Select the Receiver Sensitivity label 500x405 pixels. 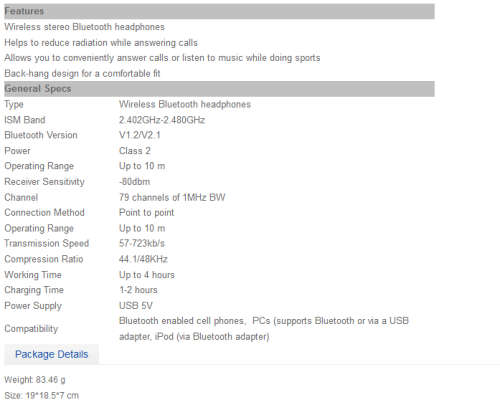point(44,182)
